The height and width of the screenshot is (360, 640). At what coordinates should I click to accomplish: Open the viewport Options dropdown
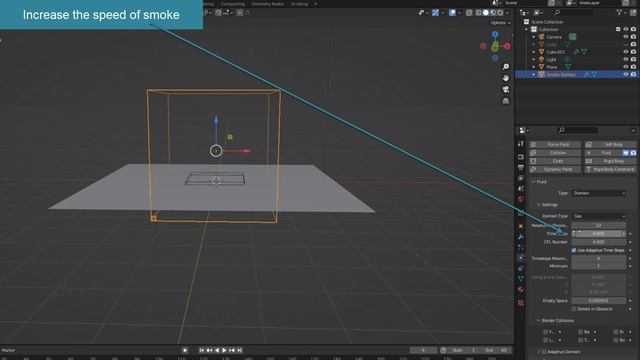(500, 23)
